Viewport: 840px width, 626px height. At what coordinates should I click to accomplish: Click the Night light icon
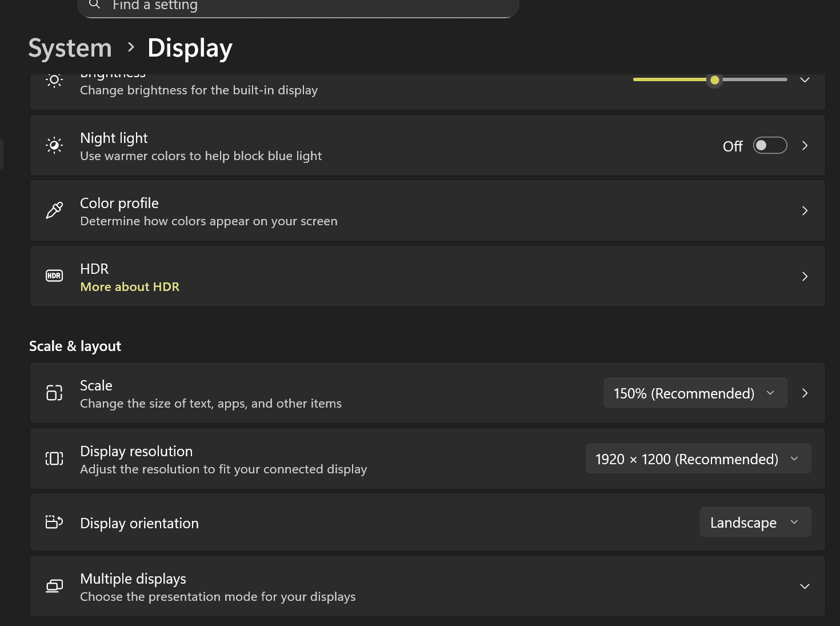(x=54, y=146)
